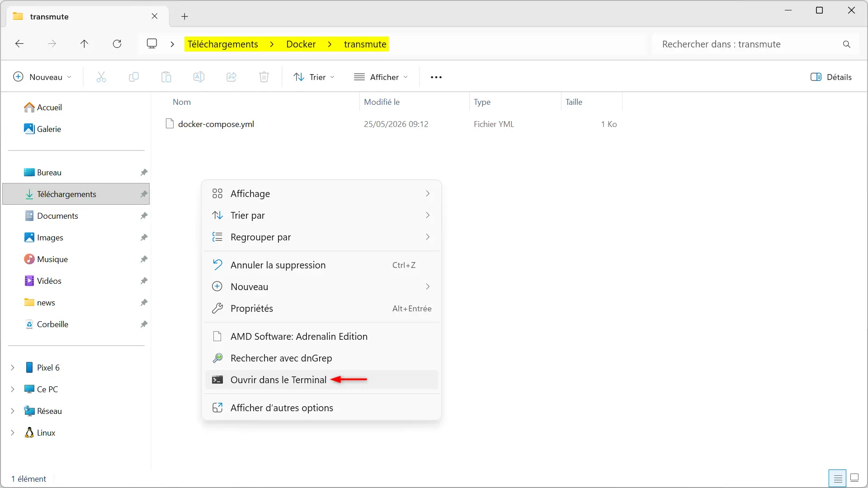Sort by the Nom column header
868x488 pixels.
click(182, 102)
